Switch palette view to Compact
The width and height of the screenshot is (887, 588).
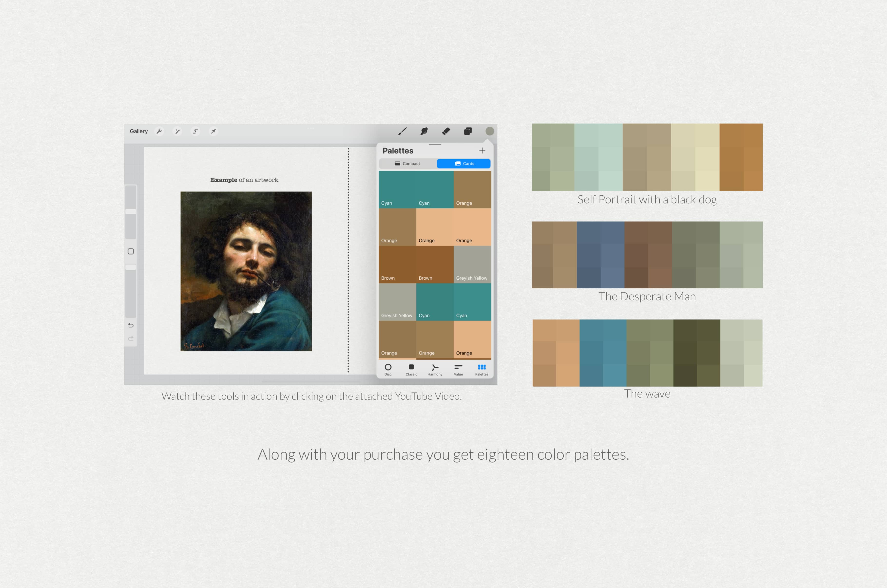[407, 163]
